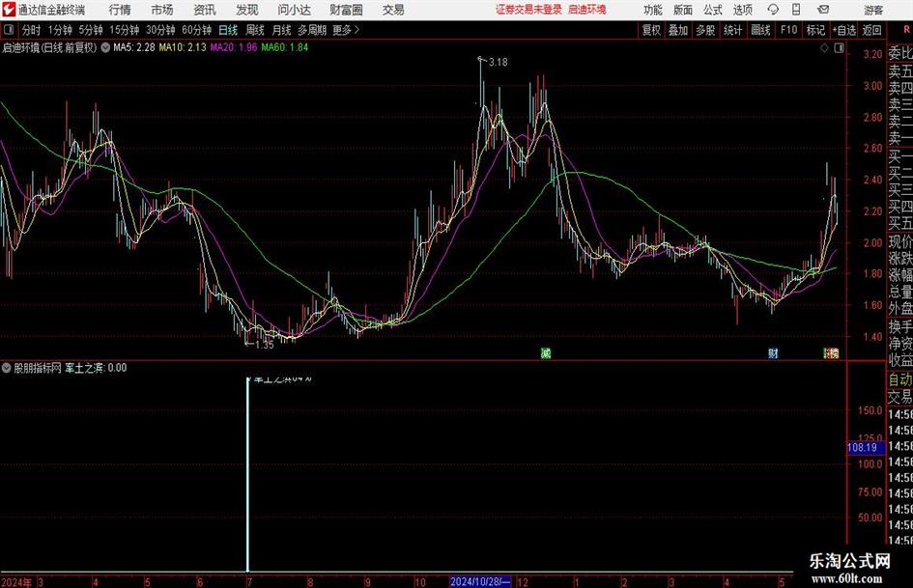Click MA5: 2.28 indicator label
913x588 pixels.
click(134, 47)
